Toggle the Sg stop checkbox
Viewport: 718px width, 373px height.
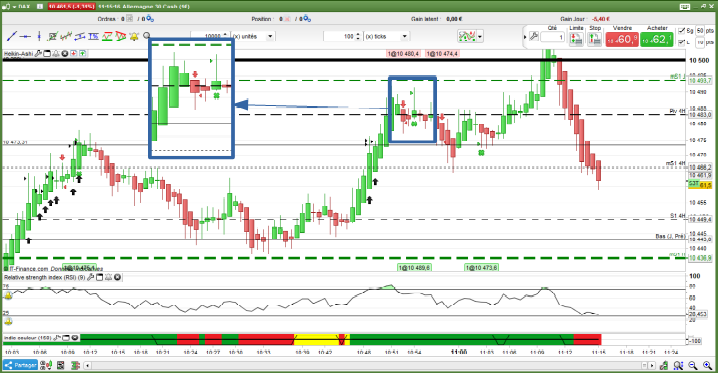(x=682, y=31)
